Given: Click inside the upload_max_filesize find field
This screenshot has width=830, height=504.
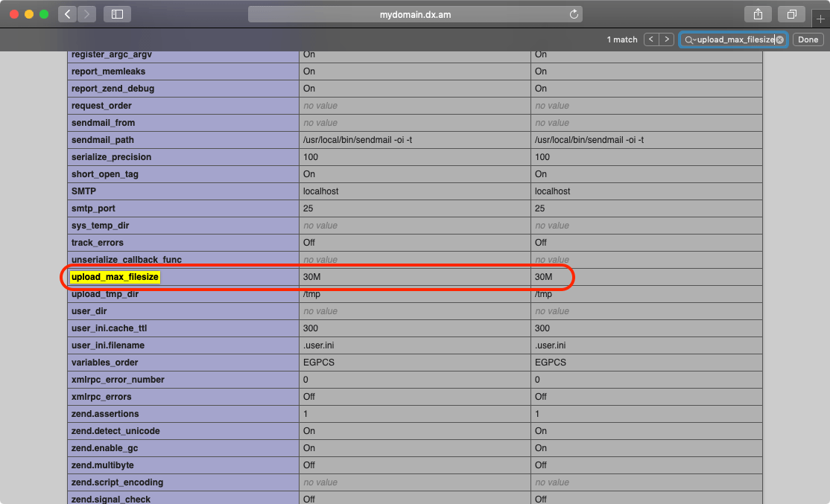Looking at the screenshot, I should pos(735,39).
